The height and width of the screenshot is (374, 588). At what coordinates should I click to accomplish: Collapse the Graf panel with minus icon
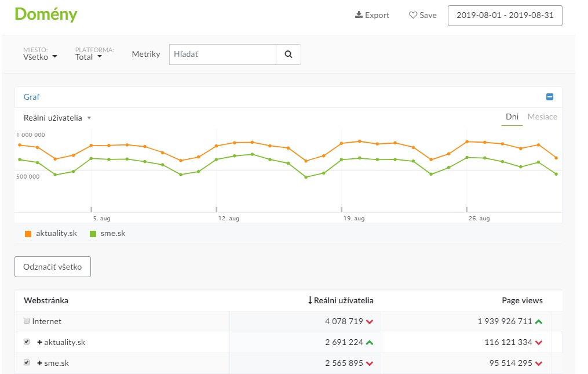pos(550,97)
